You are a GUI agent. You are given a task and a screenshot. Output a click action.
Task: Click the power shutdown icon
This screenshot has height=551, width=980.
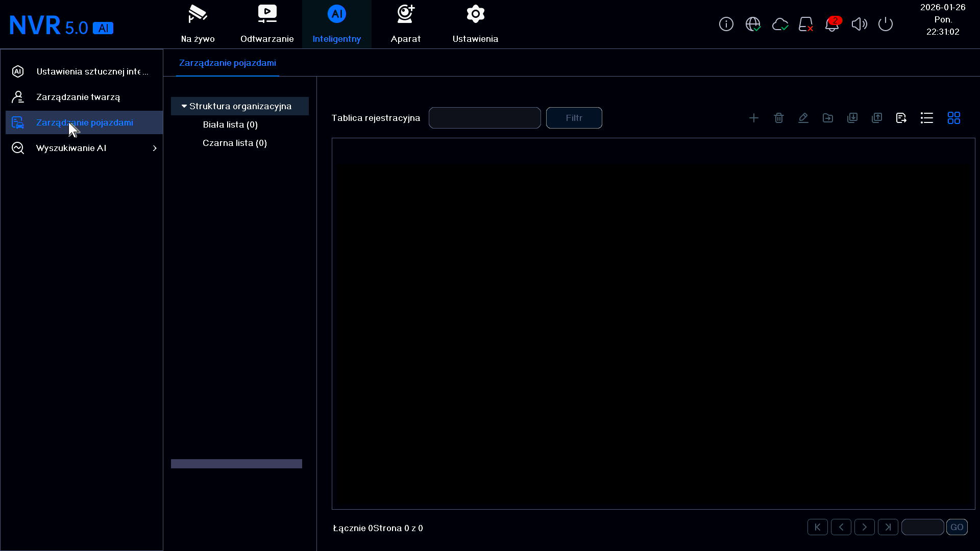coord(886,24)
